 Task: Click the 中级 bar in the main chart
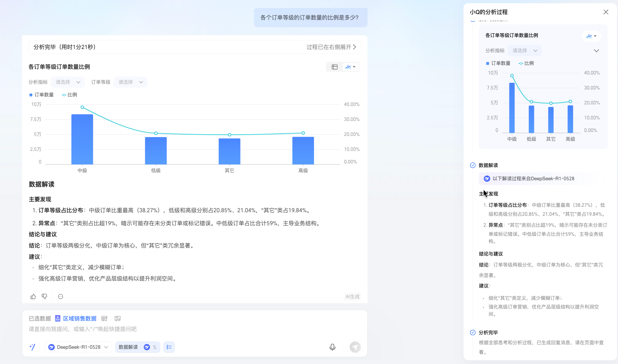tap(82, 139)
